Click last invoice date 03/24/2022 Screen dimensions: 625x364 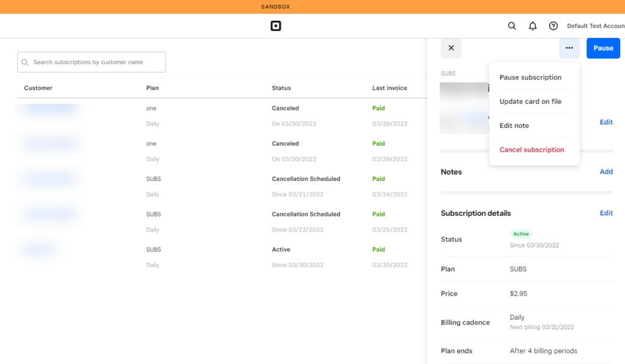pyautogui.click(x=390, y=194)
